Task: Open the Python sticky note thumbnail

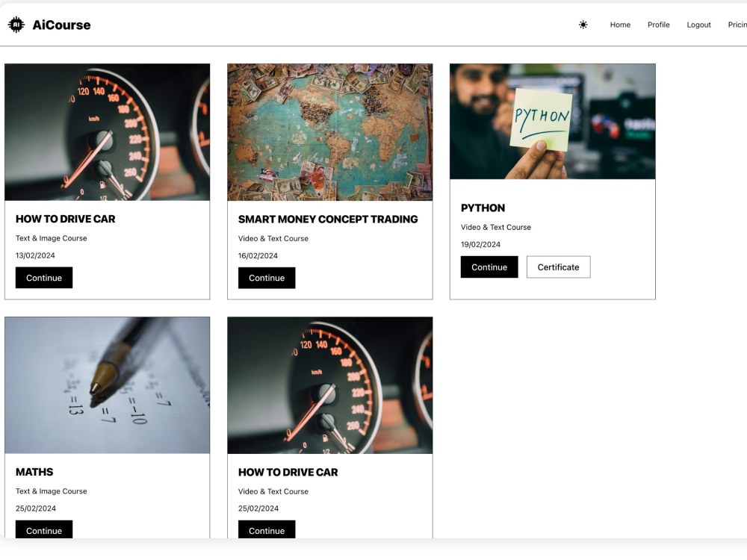Action: pyautogui.click(x=553, y=122)
